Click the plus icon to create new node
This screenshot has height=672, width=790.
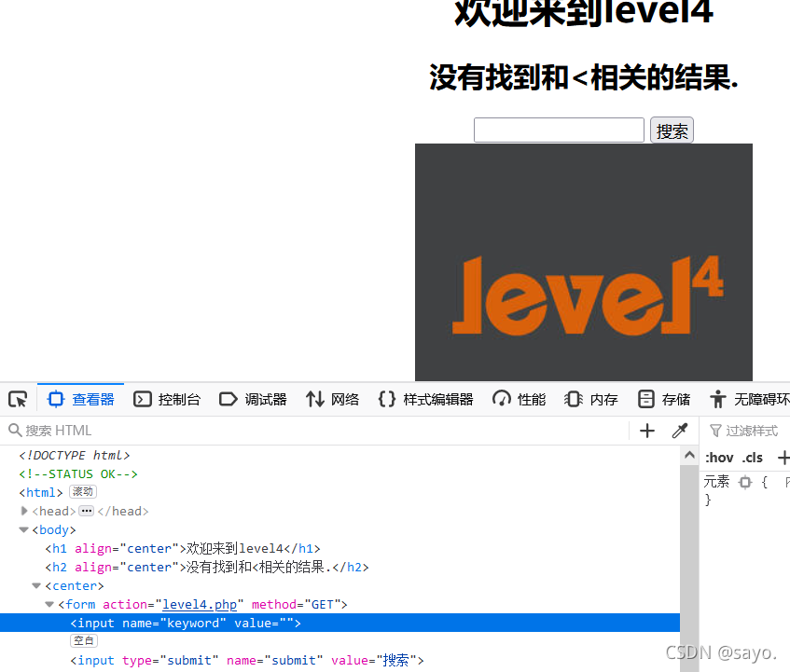point(647,431)
